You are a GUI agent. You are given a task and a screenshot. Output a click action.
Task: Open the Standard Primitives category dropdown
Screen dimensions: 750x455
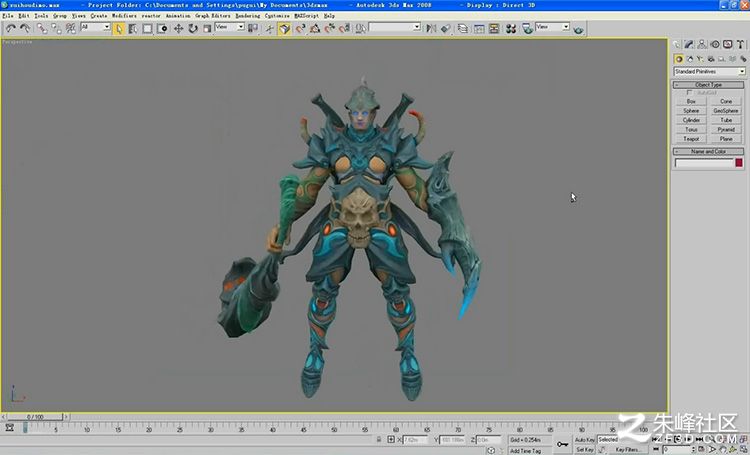pos(709,71)
